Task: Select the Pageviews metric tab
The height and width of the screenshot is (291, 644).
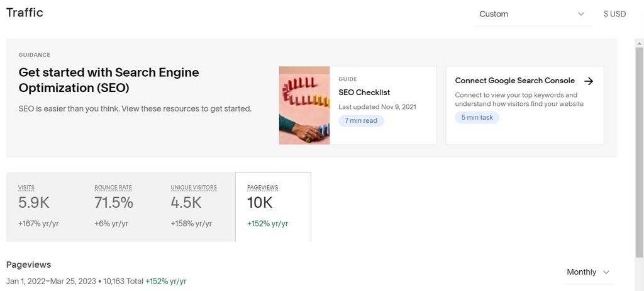Action: (x=273, y=206)
